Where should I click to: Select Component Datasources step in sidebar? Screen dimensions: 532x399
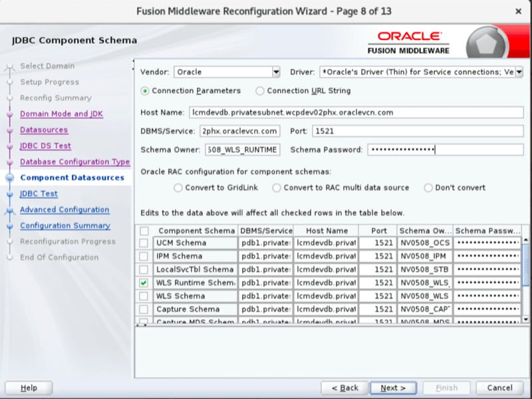(x=72, y=178)
